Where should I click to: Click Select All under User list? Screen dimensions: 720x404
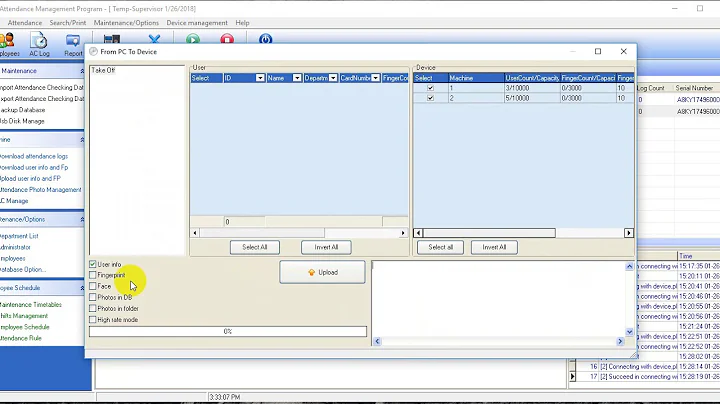255,247
